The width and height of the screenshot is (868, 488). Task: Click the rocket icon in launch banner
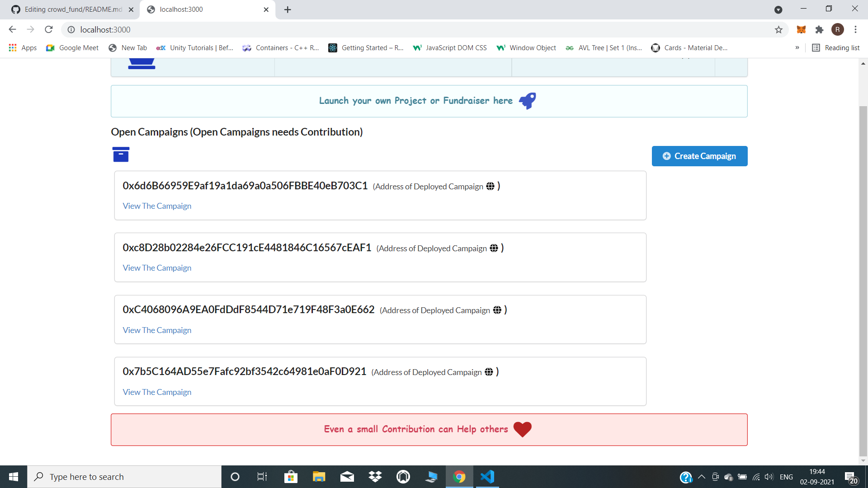(x=527, y=101)
